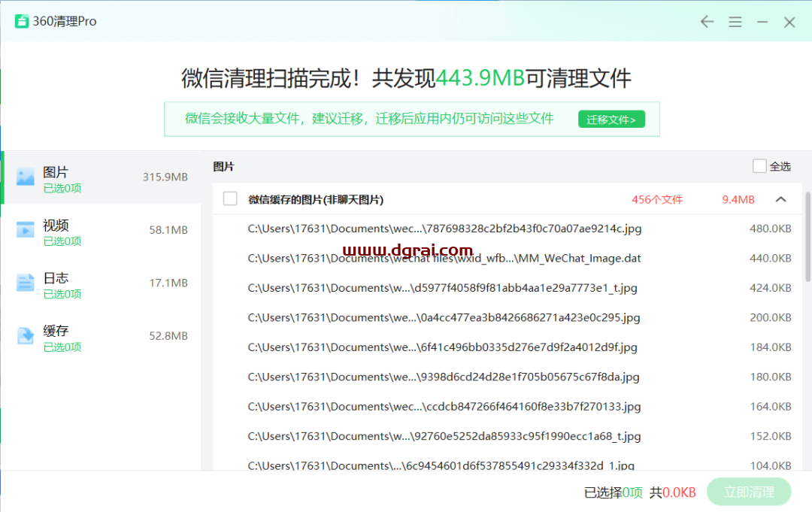Tick the 全选 checkbox
This screenshot has height=512, width=812.
pyautogui.click(x=759, y=166)
